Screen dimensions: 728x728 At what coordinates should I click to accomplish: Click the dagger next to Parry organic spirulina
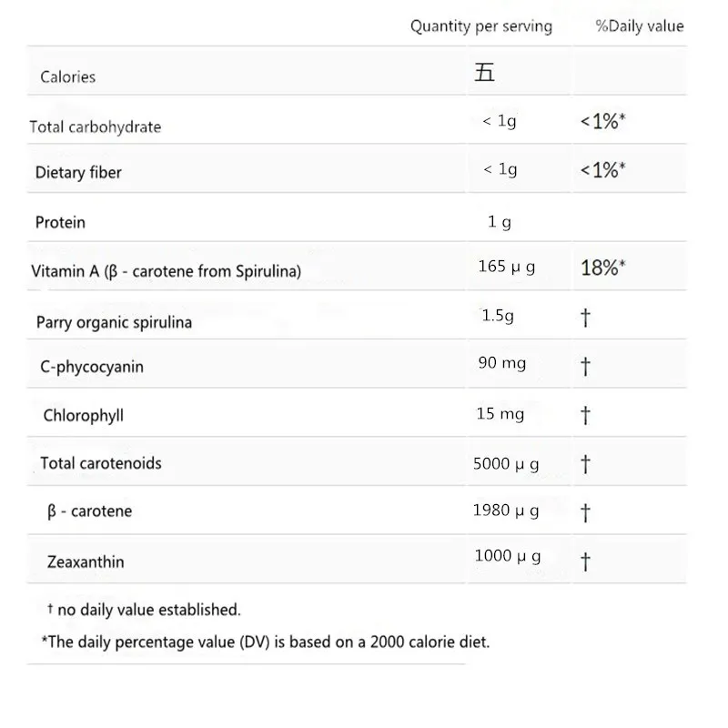click(585, 317)
